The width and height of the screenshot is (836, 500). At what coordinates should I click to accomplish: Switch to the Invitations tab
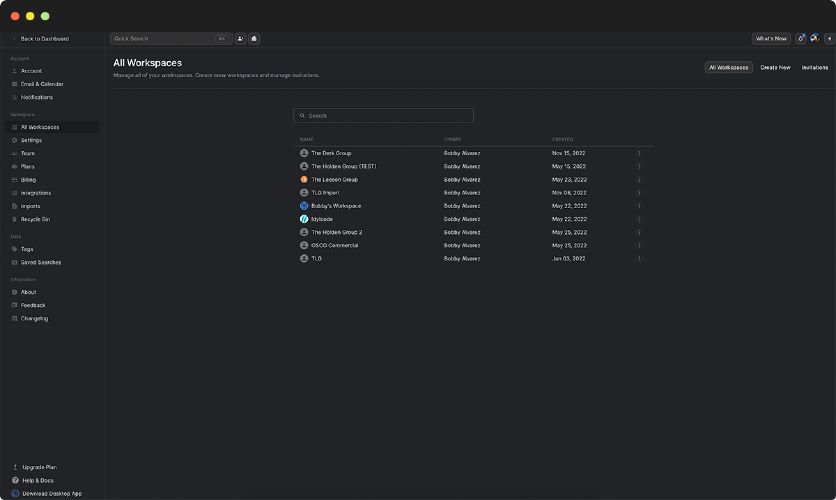pyautogui.click(x=814, y=68)
